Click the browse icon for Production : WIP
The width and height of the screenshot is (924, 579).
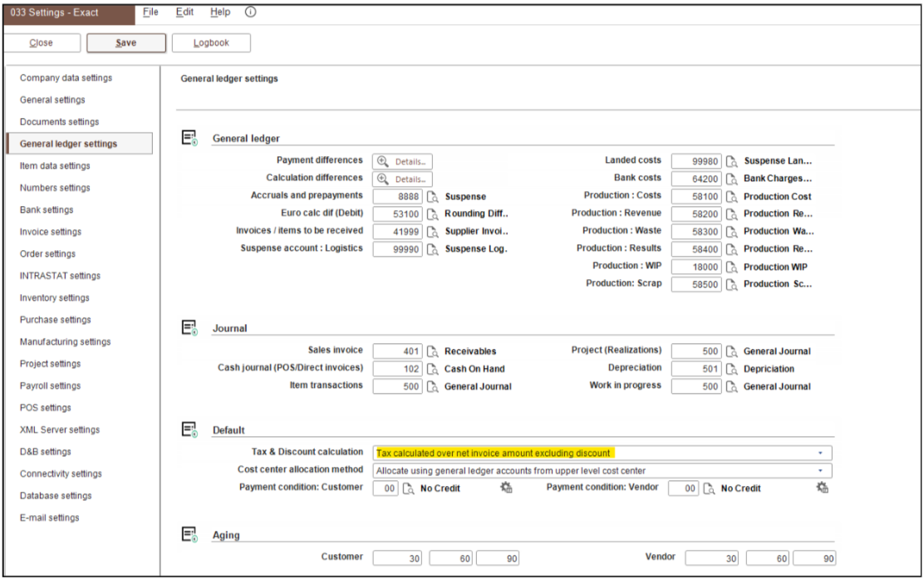[x=731, y=267]
